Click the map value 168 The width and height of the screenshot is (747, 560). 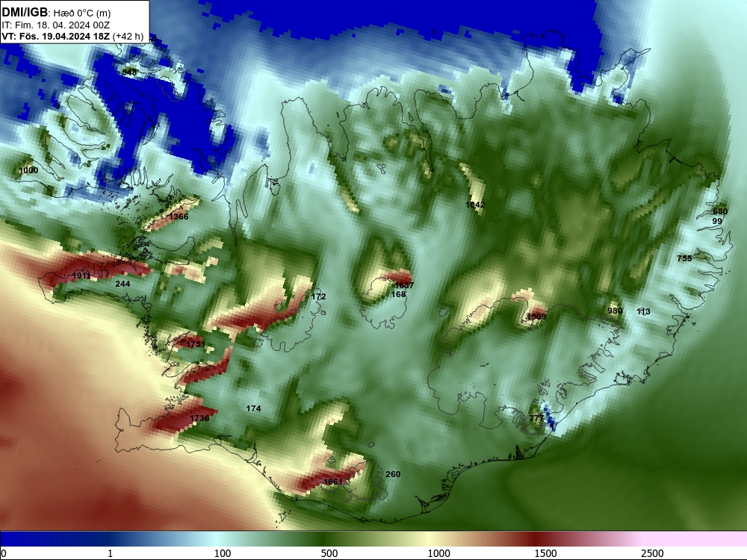398,294
